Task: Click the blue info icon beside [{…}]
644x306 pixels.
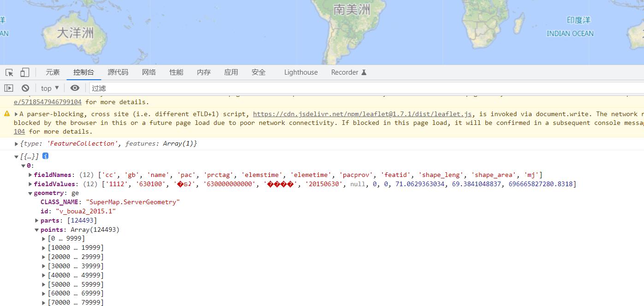Action: (x=45, y=156)
